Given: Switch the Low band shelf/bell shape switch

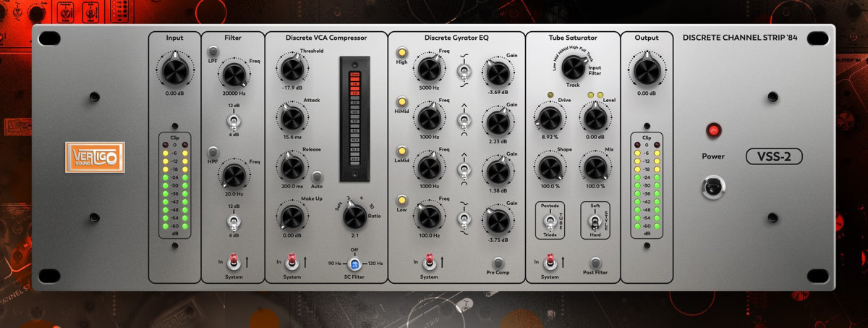Looking at the screenshot, I should coord(463,218).
